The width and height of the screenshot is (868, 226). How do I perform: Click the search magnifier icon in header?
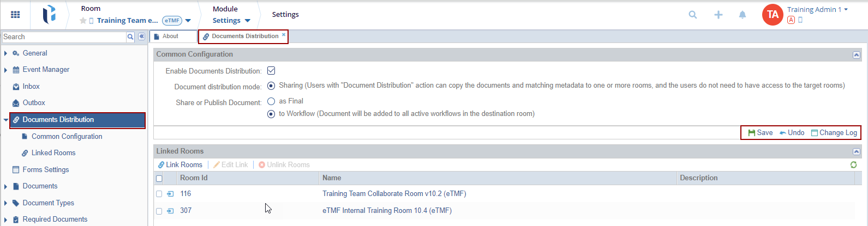pos(693,15)
